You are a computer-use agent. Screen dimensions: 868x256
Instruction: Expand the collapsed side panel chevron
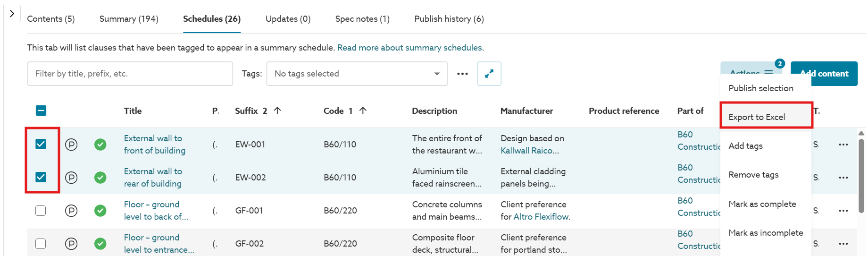tap(12, 14)
